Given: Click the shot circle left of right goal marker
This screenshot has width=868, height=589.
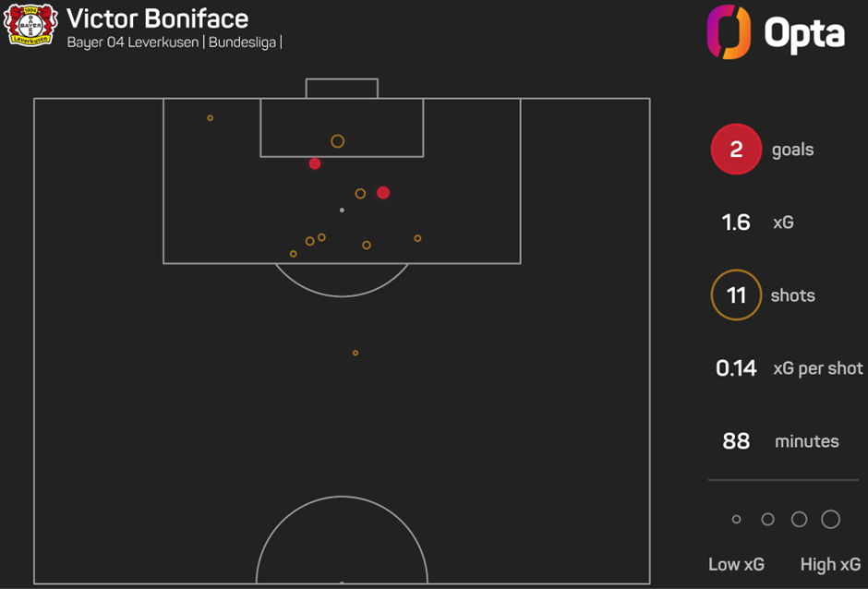Looking at the screenshot, I should 360,194.
